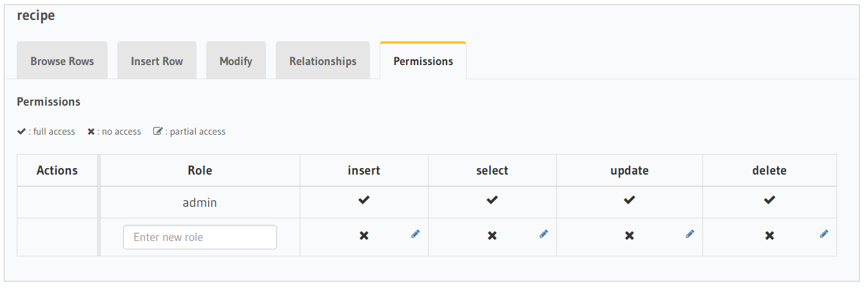The image size is (868, 288).
Task: Click the new role insert cross mark
Action: click(x=364, y=236)
